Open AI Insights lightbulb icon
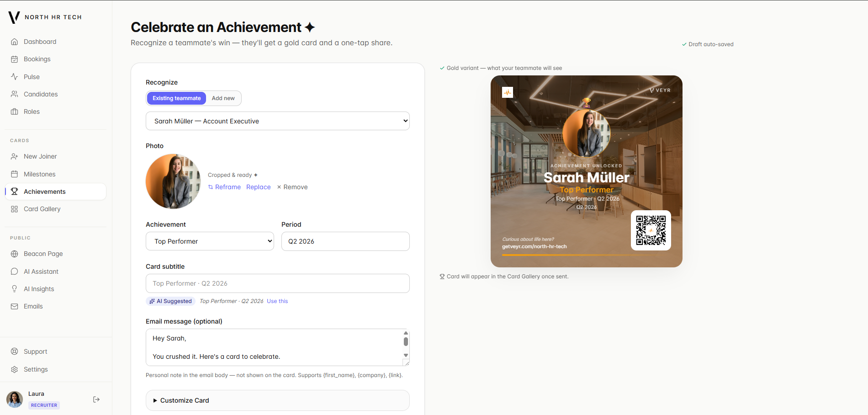Image resolution: width=868 pixels, height=415 pixels. (x=15, y=289)
